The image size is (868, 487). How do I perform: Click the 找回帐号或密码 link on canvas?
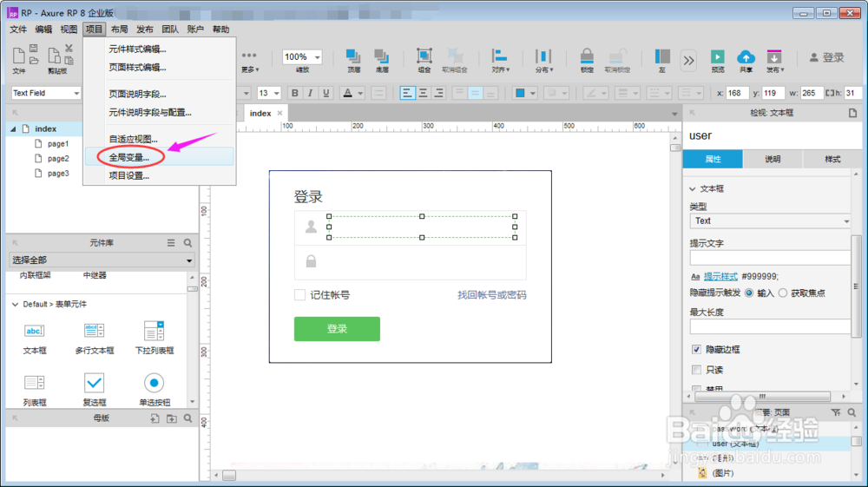coord(492,295)
